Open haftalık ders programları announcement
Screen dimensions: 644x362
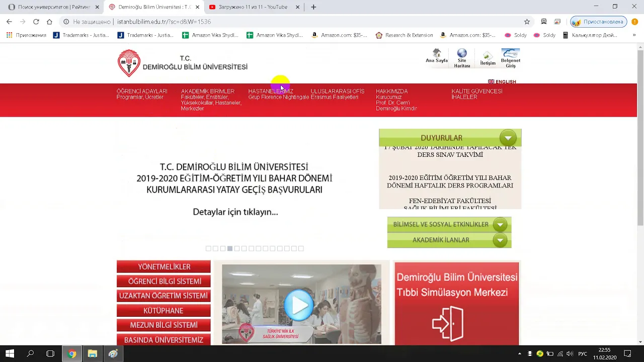pos(450,182)
